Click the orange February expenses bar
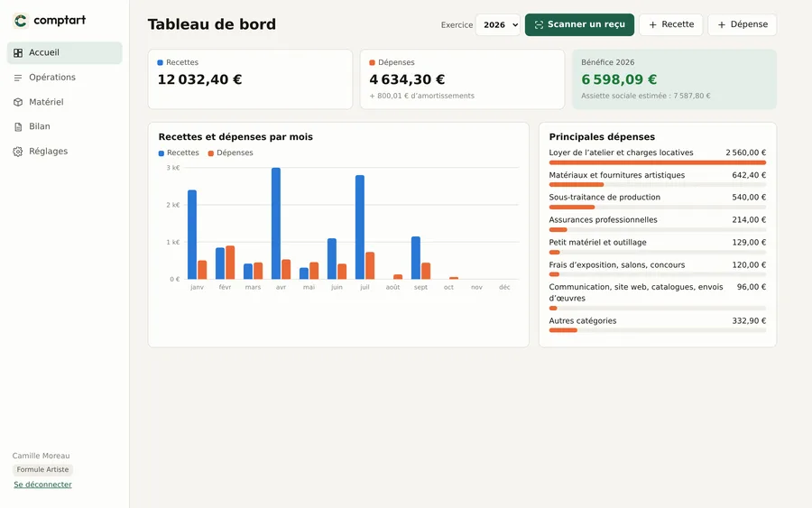Image resolution: width=812 pixels, height=508 pixels. pyautogui.click(x=230, y=263)
